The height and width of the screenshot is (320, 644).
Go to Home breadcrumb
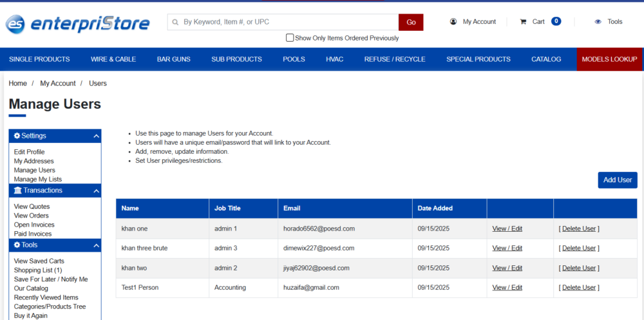click(17, 84)
